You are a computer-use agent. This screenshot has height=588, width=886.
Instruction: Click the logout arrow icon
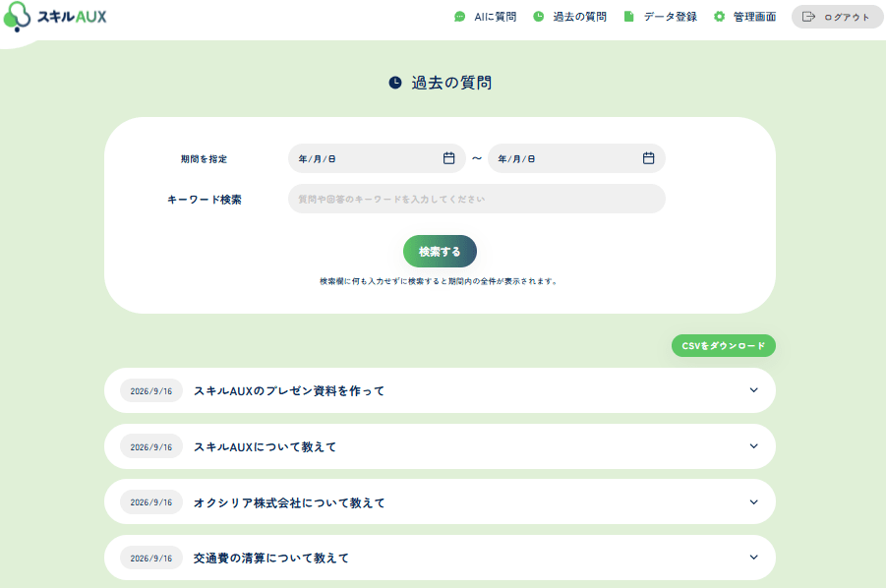pos(808,17)
